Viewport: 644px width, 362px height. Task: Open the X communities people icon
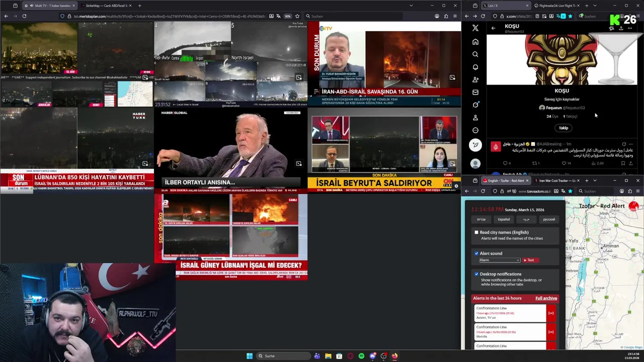pos(475,79)
